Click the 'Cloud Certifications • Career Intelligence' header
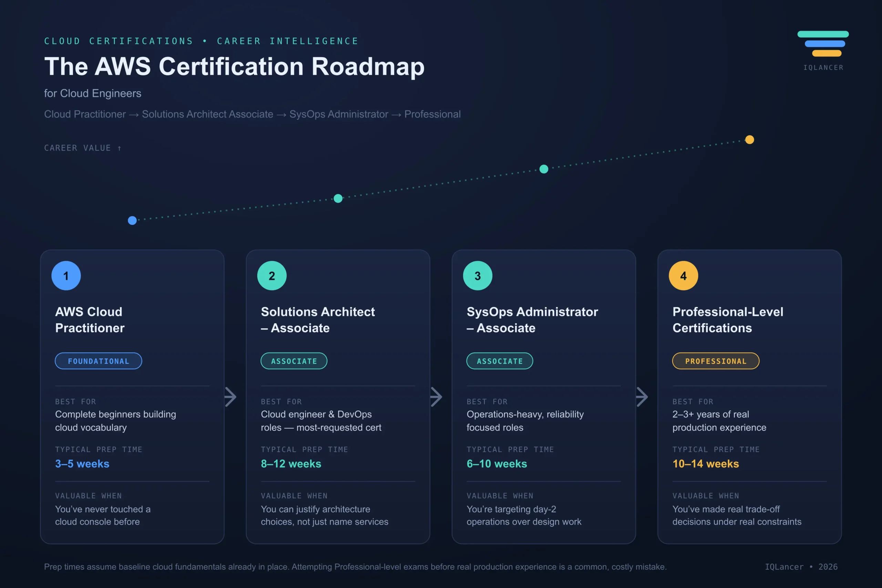Viewport: 882px width, 588px height. click(201, 41)
